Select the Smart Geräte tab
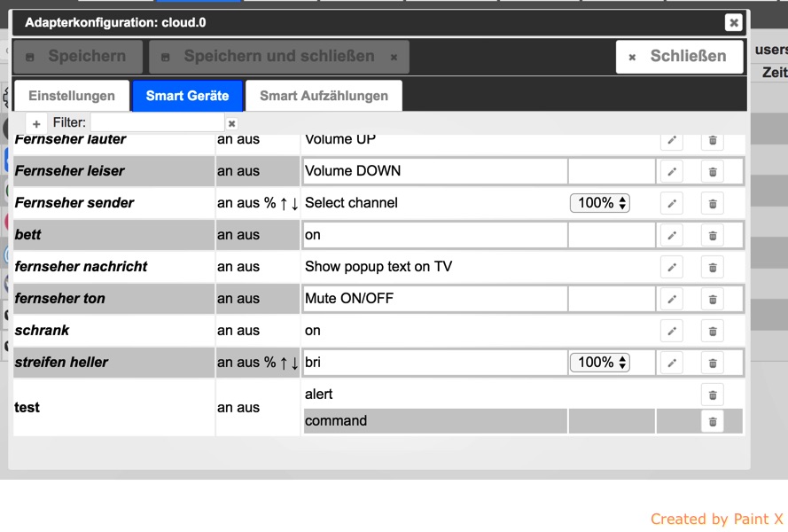 point(187,96)
